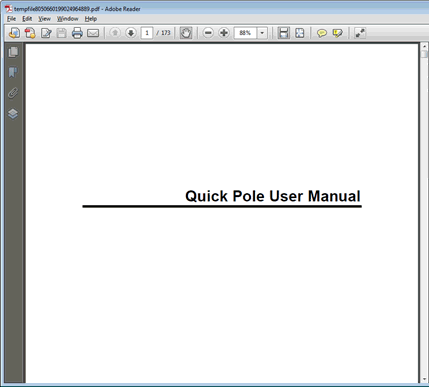429x387 pixels.
Task: Select the Hand pan tool
Action: (x=186, y=33)
